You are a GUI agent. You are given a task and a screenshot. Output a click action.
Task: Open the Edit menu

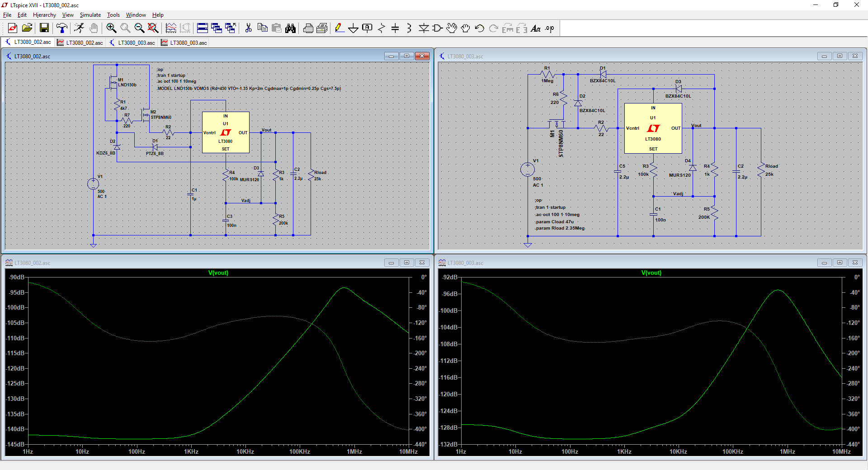(22, 15)
